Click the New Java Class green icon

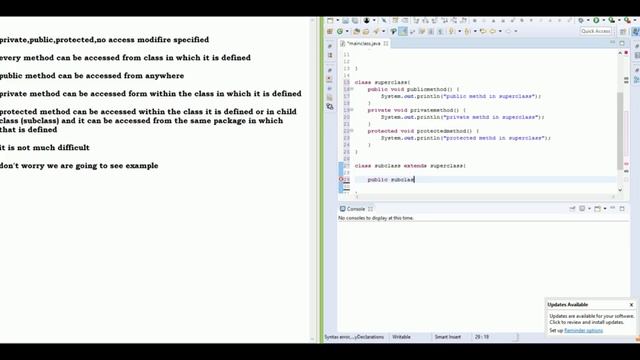tap(340, 31)
